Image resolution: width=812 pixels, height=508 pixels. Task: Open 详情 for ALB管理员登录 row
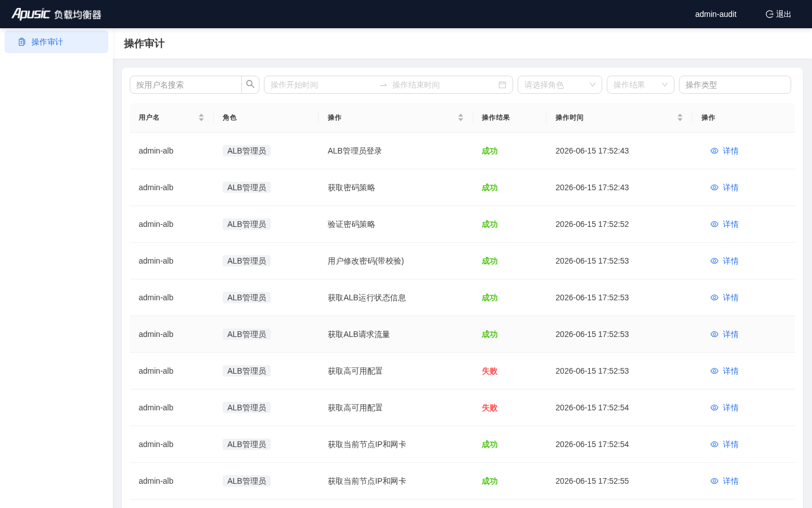[x=724, y=151]
